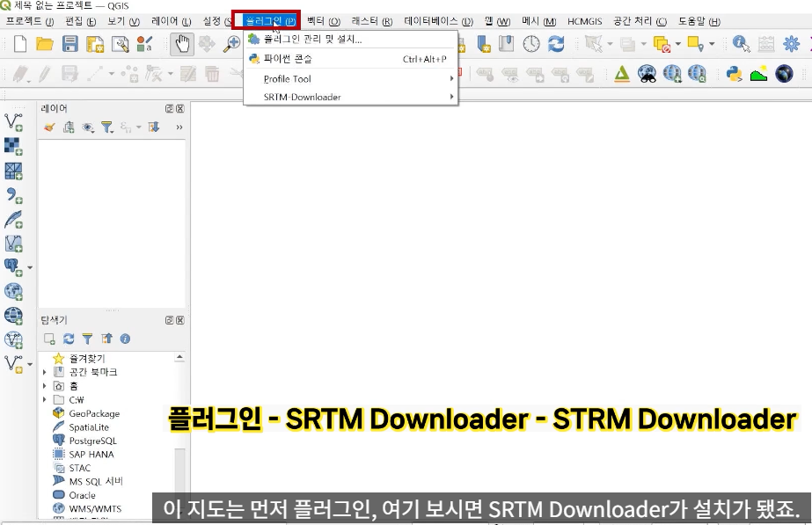Open temporal controller clock icon
Image resolution: width=812 pixels, height=525 pixels.
coord(531,44)
